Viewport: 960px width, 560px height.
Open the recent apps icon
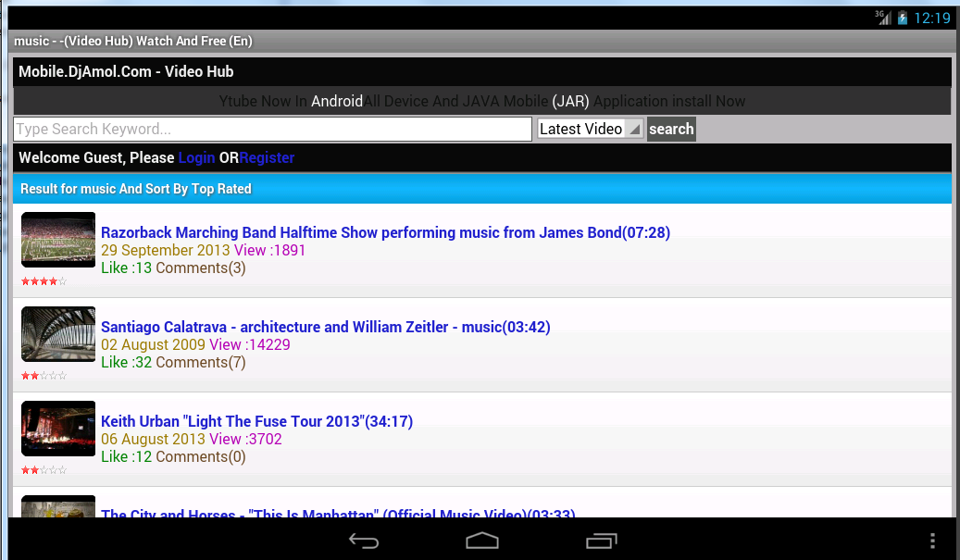(x=601, y=541)
